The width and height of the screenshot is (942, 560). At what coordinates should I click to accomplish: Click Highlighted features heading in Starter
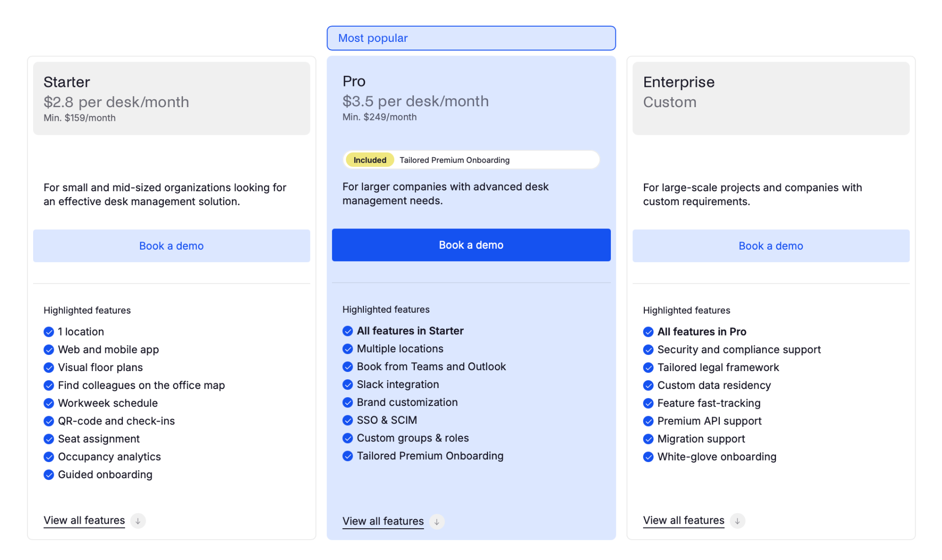coord(87,310)
